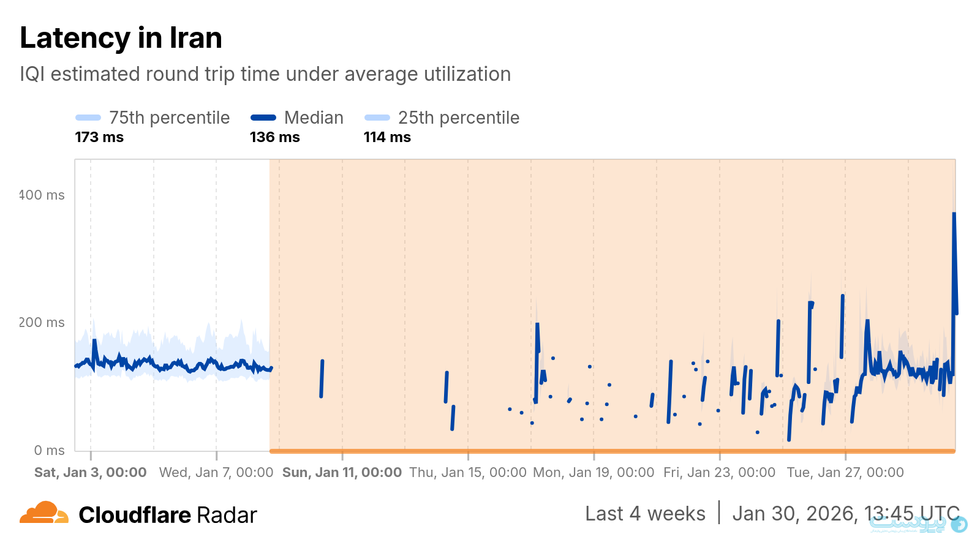Screen dimensions: 980x545
Task: Click the Thu, Jan 15 axis label
Action: pyautogui.click(x=468, y=472)
